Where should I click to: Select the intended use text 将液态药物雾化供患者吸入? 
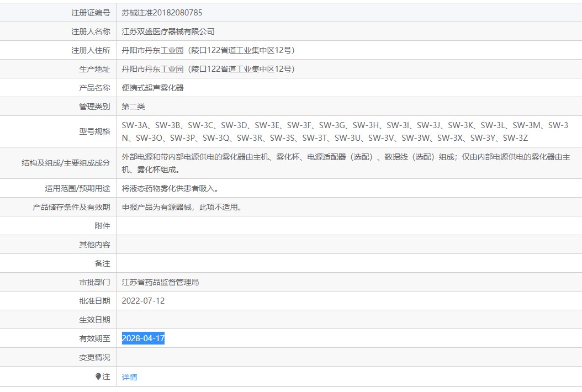coord(170,188)
